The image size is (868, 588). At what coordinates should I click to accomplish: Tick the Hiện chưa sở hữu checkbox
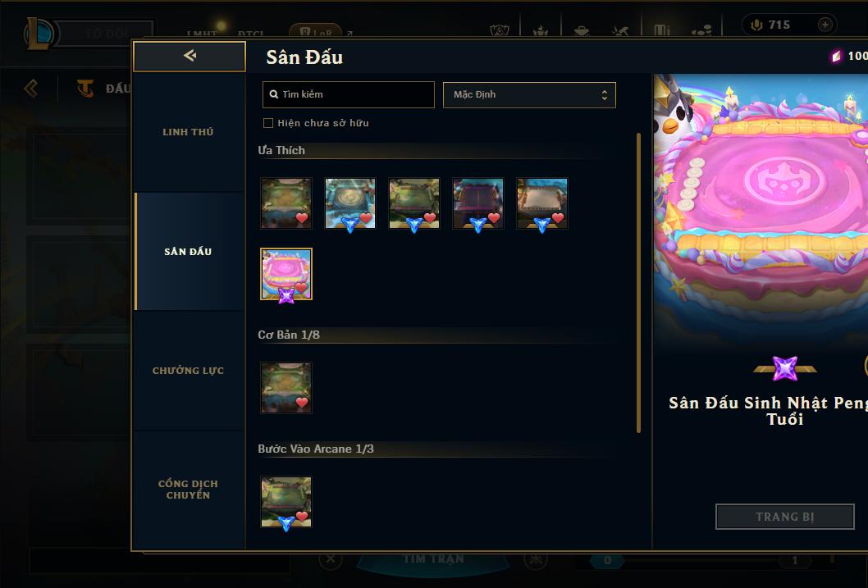click(268, 123)
